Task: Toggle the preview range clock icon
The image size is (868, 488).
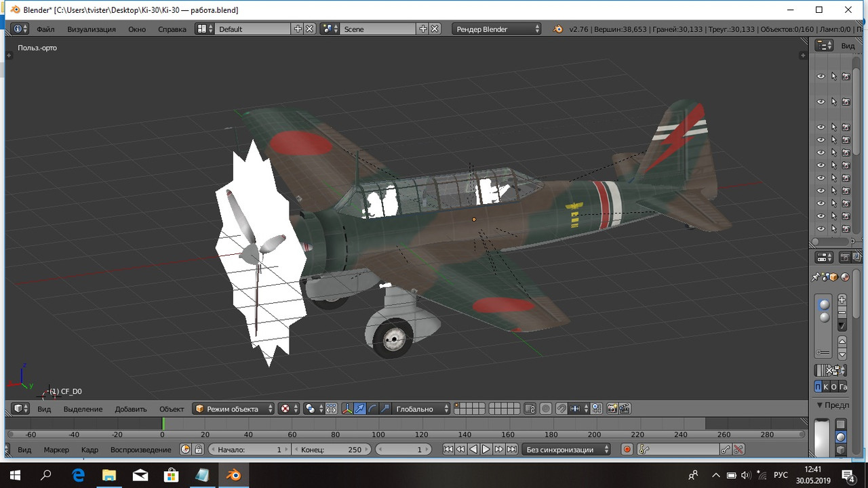Action: pos(186,449)
